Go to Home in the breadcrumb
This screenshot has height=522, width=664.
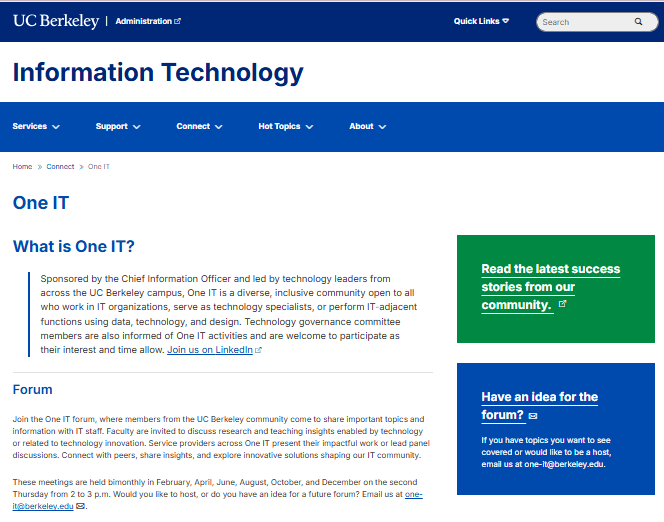(22, 166)
